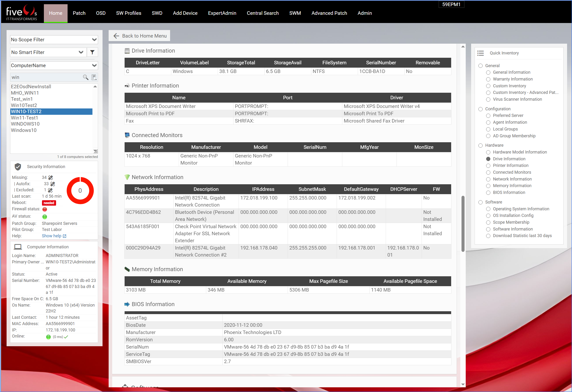This screenshot has width=572, height=392.
Task: Switch to the ExpertAdmin tab
Action: click(222, 13)
